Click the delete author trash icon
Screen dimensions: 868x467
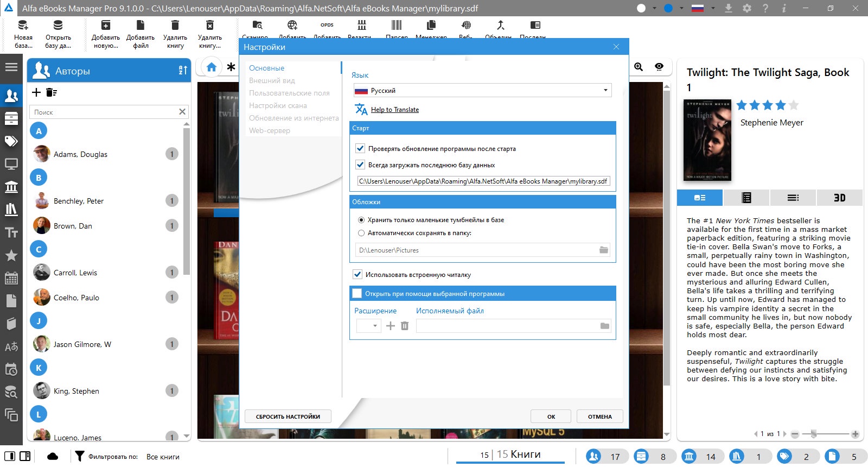pos(52,92)
